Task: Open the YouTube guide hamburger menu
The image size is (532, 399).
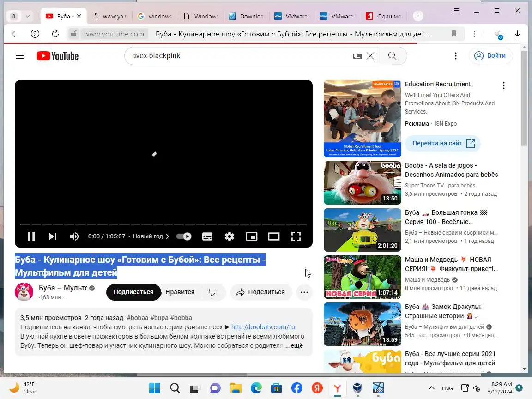Action: 20,55
